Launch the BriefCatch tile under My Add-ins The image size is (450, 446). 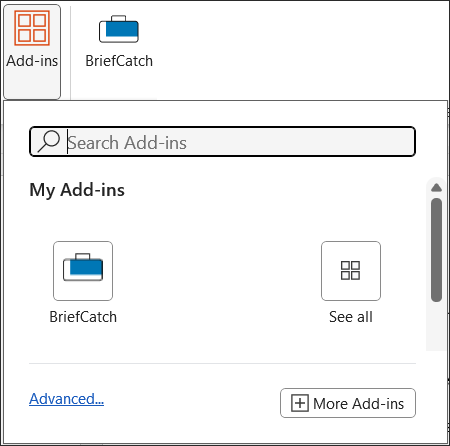pyautogui.click(x=83, y=271)
